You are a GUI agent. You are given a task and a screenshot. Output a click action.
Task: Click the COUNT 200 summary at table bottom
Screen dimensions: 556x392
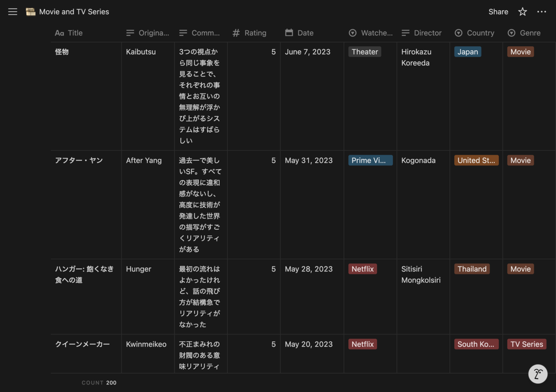[99, 383]
